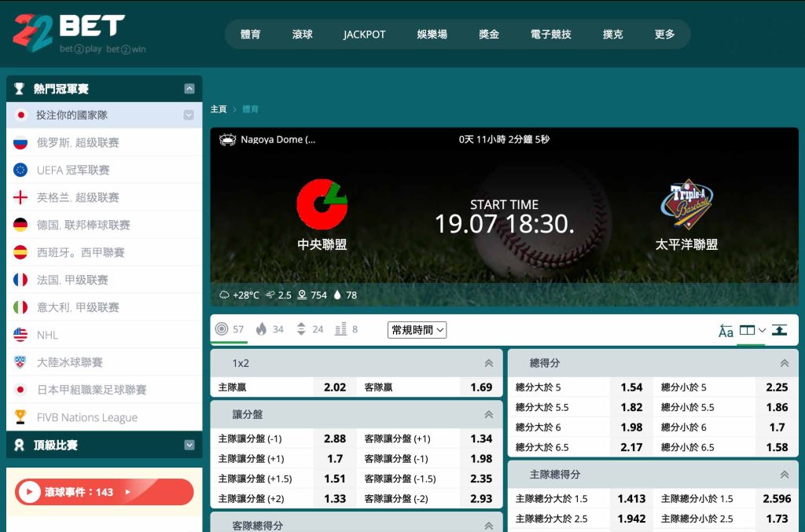Collapse the 熱門冠軍賽 panel
The image size is (805, 532).
(189, 89)
